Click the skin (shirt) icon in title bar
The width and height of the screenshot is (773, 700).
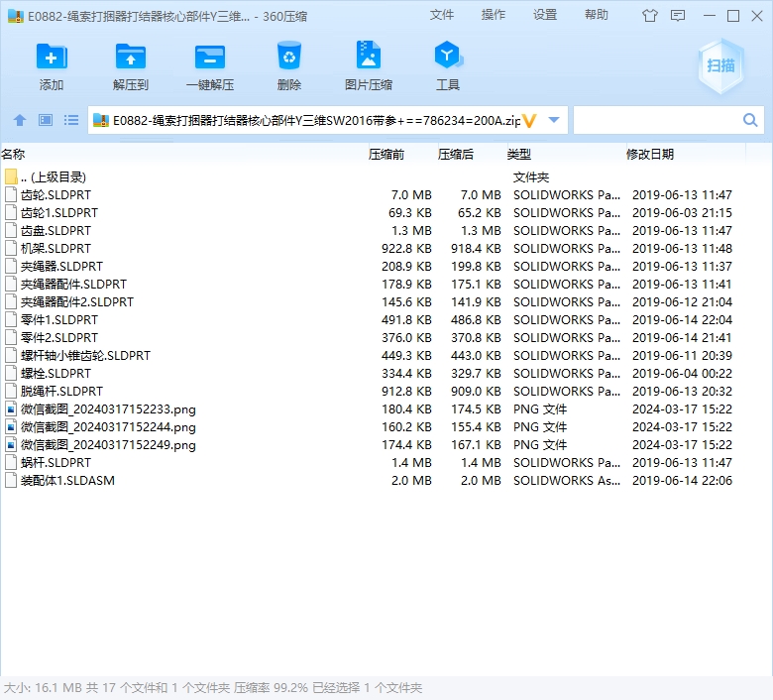click(650, 16)
